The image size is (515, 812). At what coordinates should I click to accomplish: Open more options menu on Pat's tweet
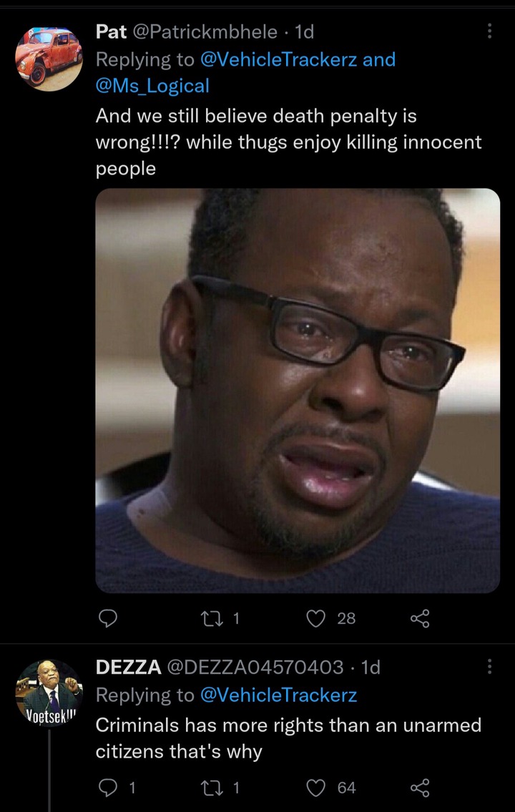[x=489, y=31]
